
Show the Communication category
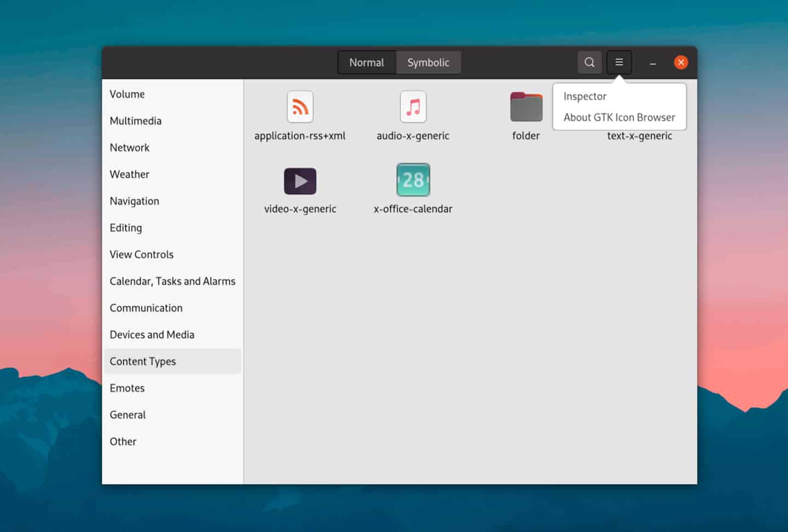pyautogui.click(x=172, y=308)
